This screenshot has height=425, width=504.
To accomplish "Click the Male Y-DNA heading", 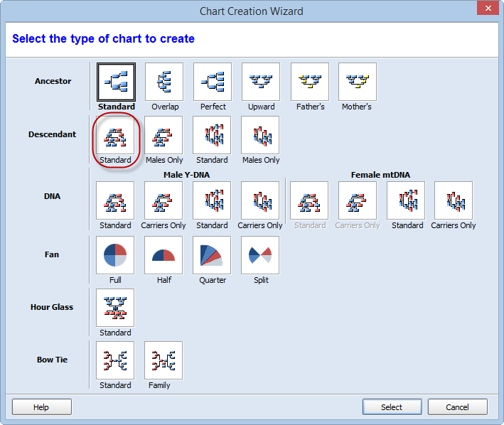I will coord(186,175).
